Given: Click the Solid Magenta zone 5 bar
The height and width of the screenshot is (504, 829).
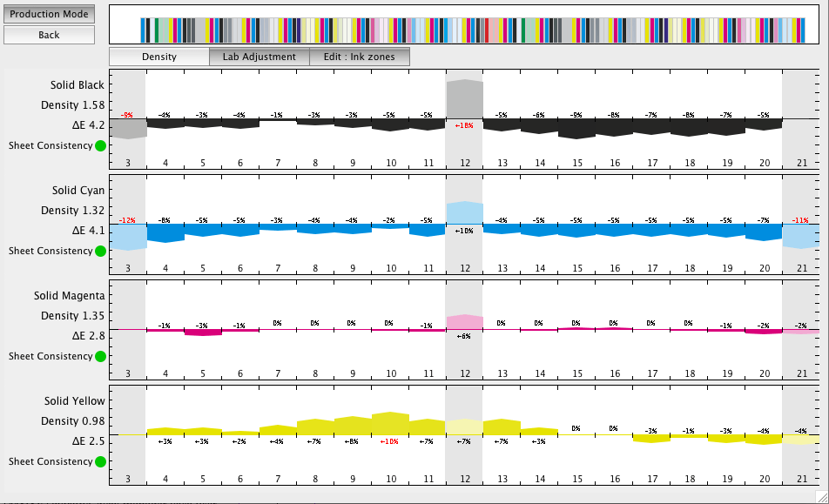Looking at the screenshot, I should click(x=202, y=333).
